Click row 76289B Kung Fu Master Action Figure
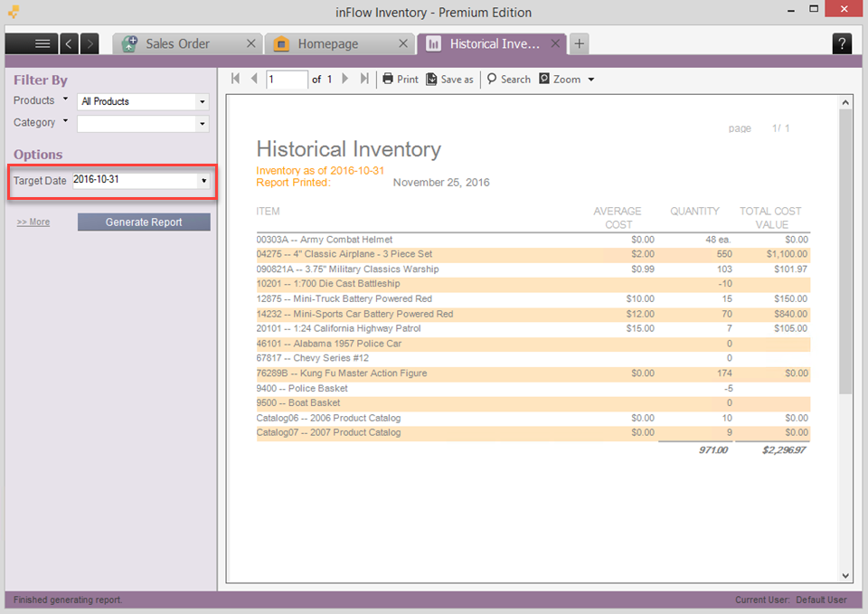The height and width of the screenshot is (614, 868). [533, 373]
